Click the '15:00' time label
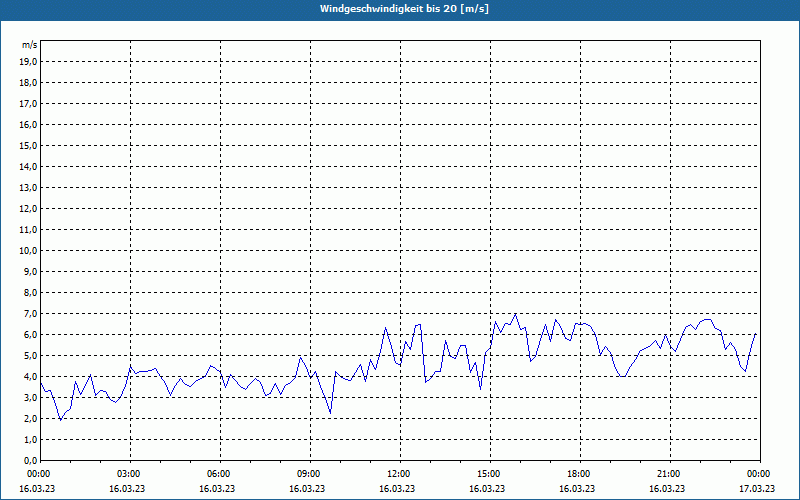The height and width of the screenshot is (500, 800). 490,474
